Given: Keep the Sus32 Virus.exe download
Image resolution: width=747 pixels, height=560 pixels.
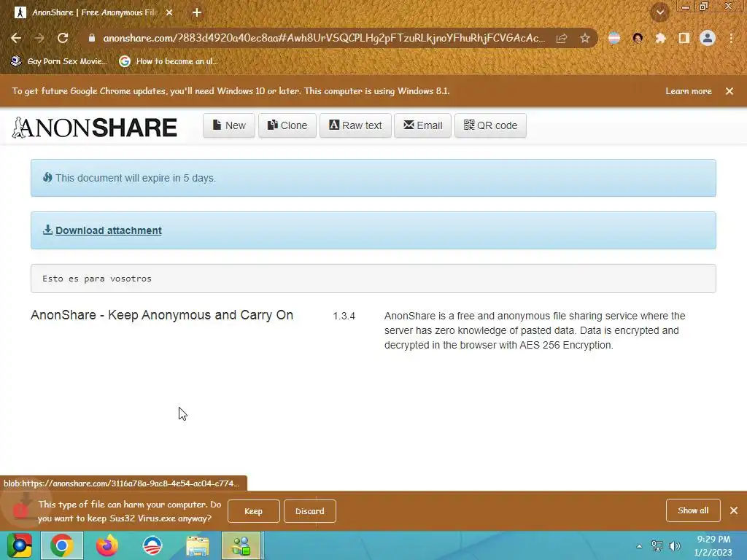Looking at the screenshot, I should pyautogui.click(x=253, y=511).
